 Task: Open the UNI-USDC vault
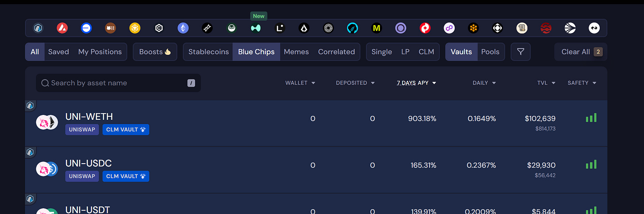click(x=316, y=170)
